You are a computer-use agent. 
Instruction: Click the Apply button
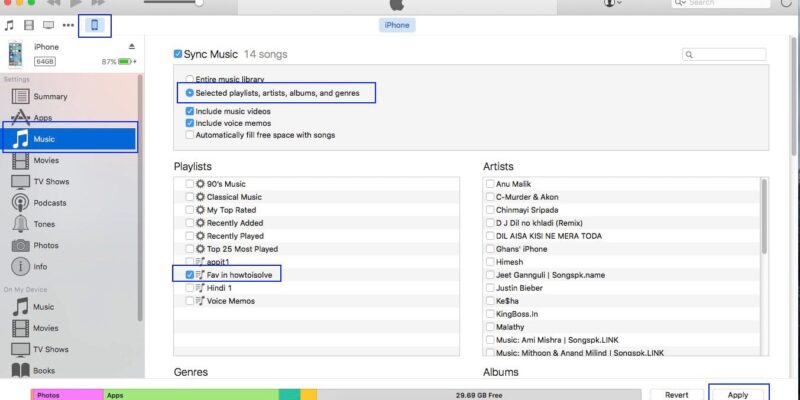pos(738,394)
